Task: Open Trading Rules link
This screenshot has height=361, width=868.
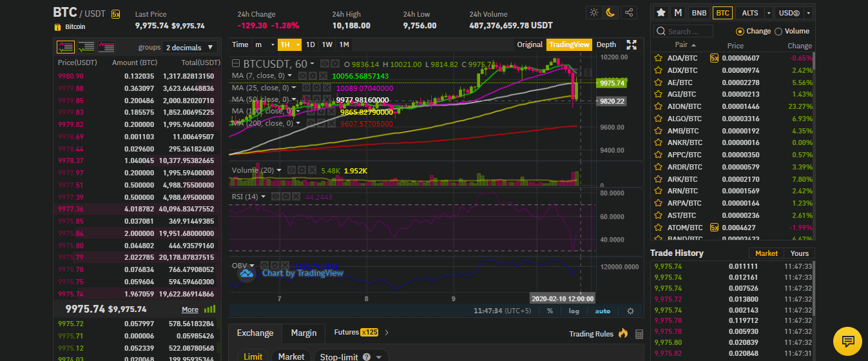Action: tap(591, 334)
